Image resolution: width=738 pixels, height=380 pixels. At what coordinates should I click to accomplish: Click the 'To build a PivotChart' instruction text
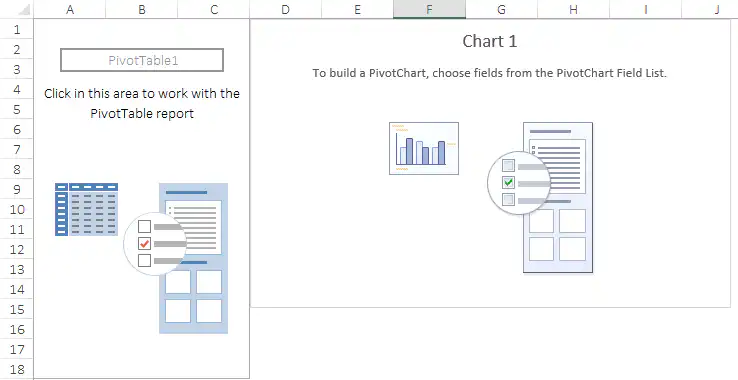pos(490,73)
